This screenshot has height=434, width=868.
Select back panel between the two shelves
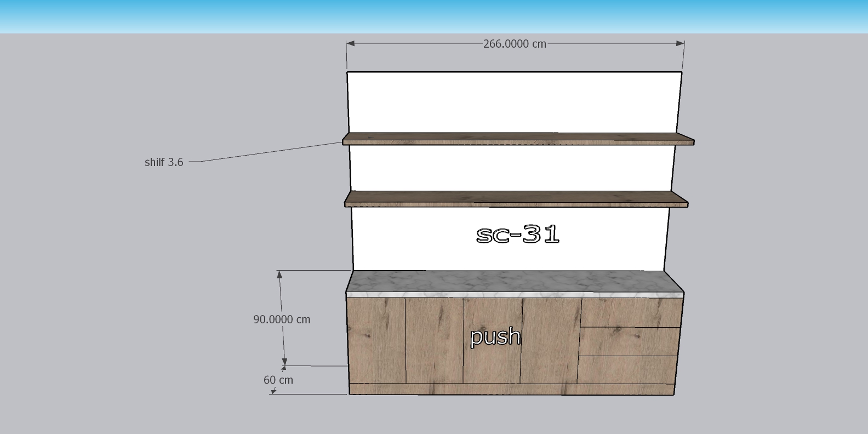point(512,168)
